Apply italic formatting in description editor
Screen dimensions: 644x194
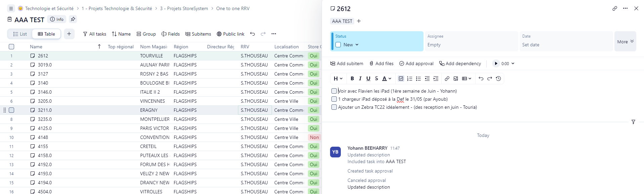click(x=360, y=79)
